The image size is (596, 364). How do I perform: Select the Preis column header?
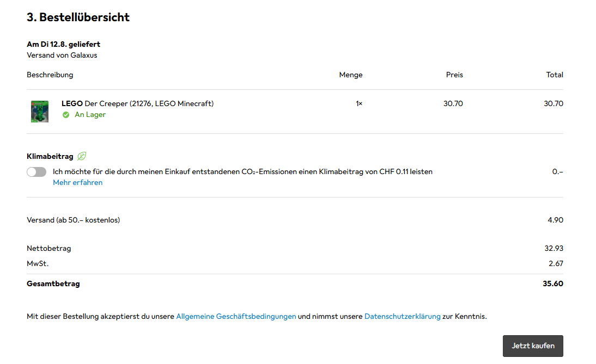[454, 75]
